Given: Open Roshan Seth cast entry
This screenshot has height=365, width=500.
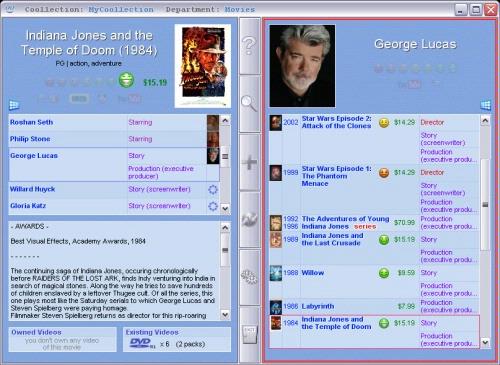Looking at the screenshot, I should [x=32, y=122].
